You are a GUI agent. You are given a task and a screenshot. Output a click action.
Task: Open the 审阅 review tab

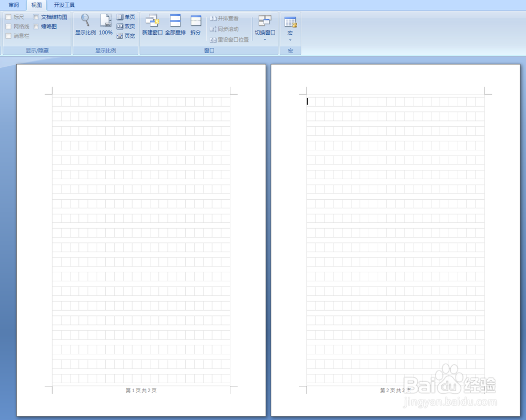[14, 5]
